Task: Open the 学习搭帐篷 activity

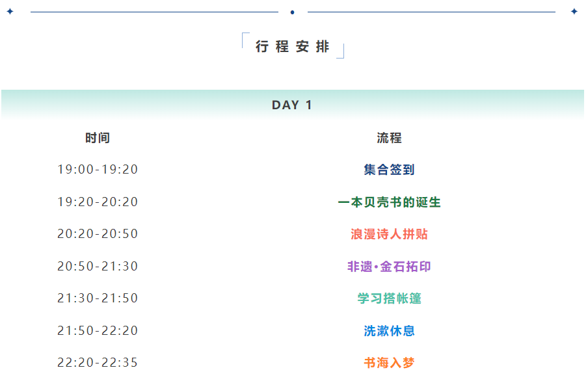Action: [x=389, y=298]
